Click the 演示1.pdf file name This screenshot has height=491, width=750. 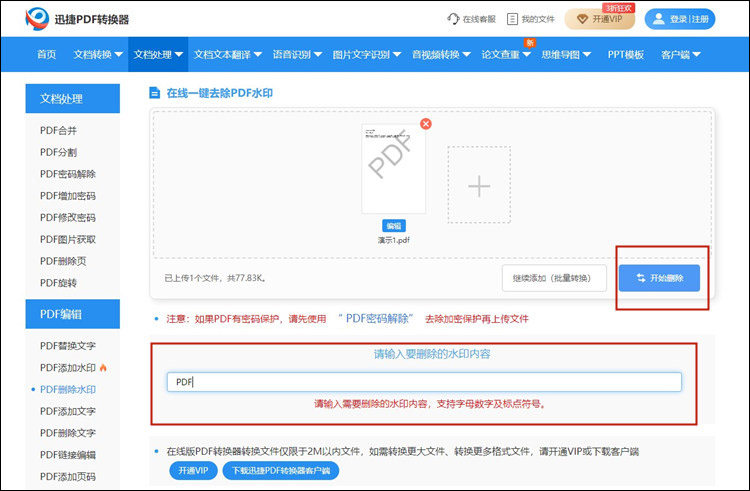pyautogui.click(x=394, y=240)
